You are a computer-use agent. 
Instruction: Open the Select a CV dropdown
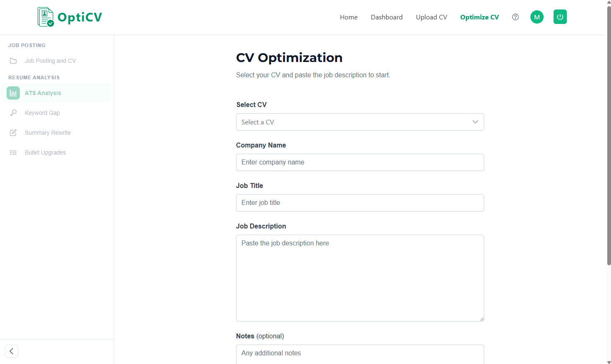360,122
